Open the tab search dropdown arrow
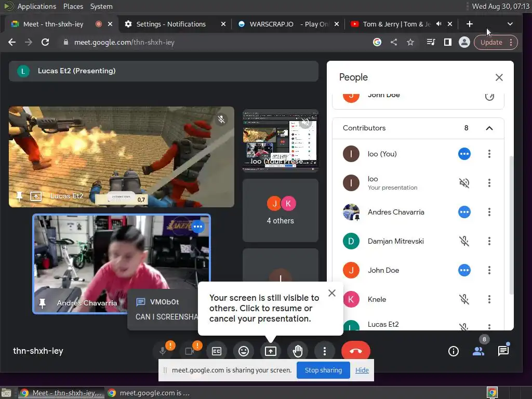The width and height of the screenshot is (532, 399). click(510, 24)
